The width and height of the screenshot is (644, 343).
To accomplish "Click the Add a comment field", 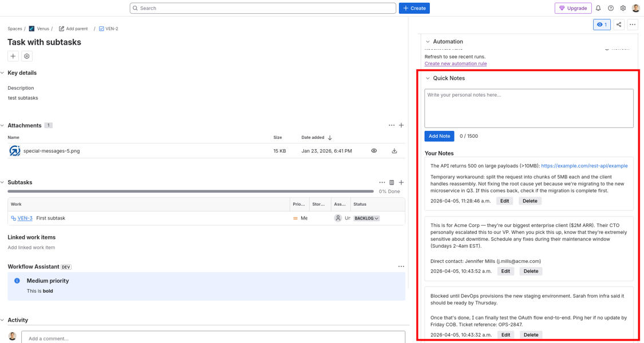I will (x=213, y=337).
